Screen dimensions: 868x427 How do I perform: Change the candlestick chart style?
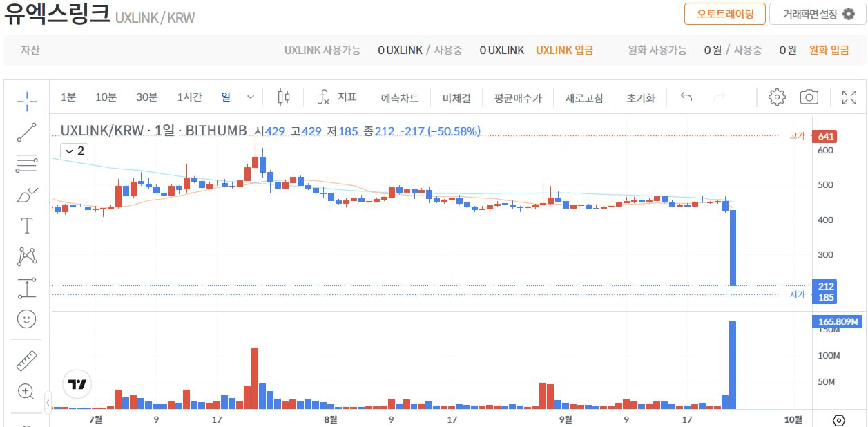283,97
